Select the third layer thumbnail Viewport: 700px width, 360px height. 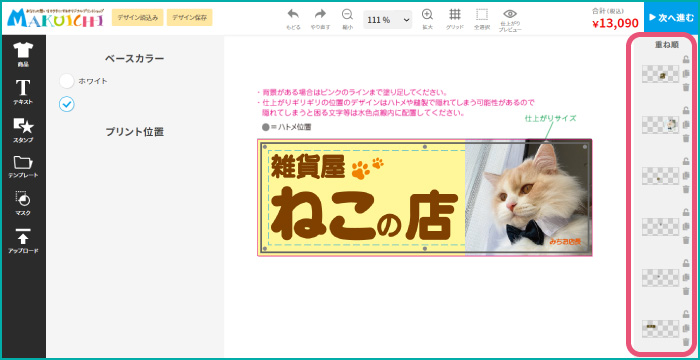(x=660, y=176)
